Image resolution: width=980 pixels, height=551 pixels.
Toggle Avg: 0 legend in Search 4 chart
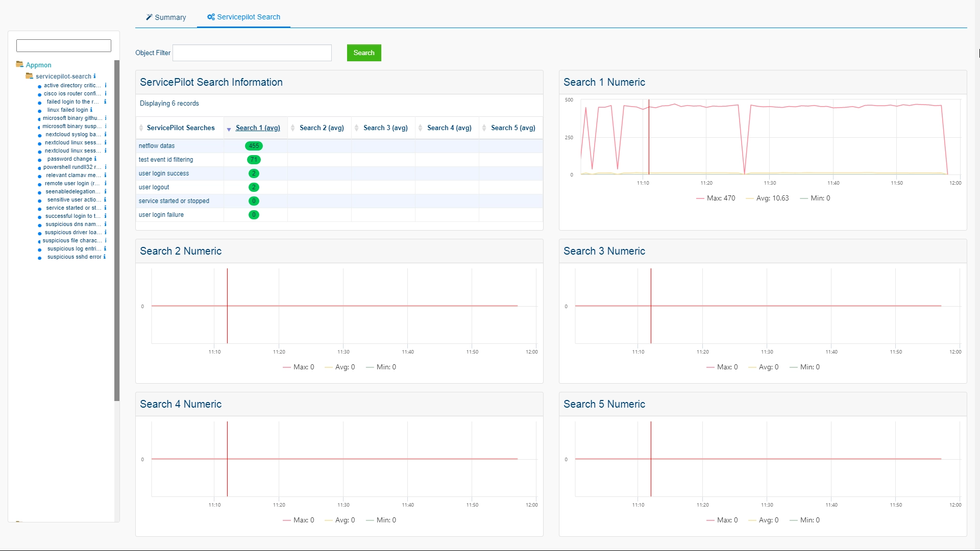tap(340, 520)
